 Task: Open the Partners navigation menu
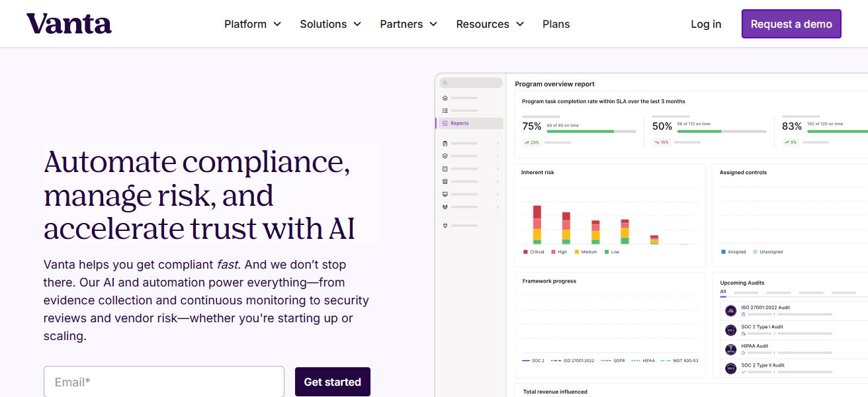408,24
